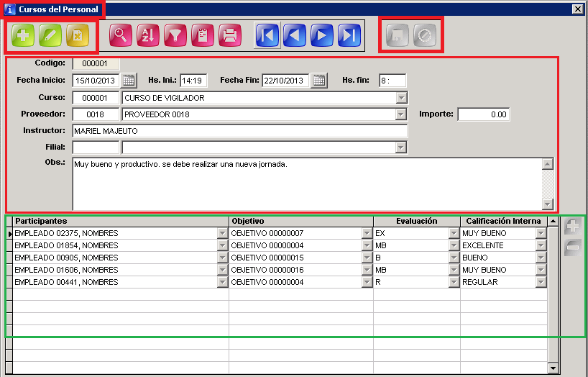The image size is (588, 377).
Task: Click the Hs. fin time field
Action: 392,81
